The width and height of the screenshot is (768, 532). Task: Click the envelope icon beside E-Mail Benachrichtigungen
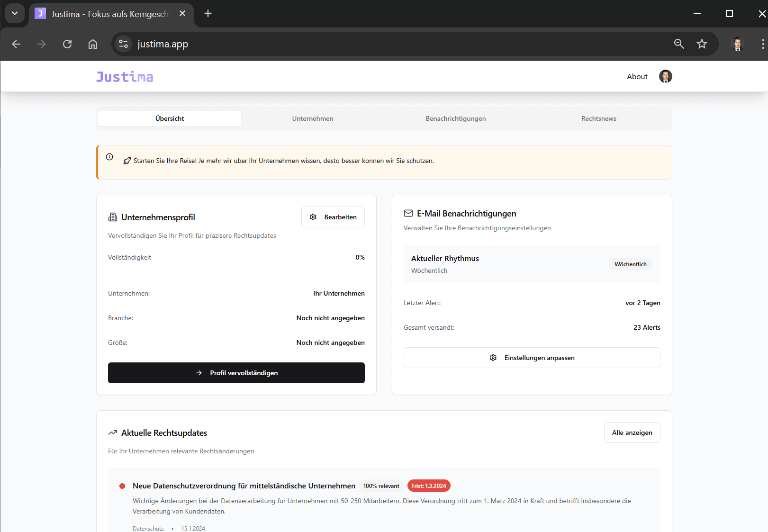[408, 213]
